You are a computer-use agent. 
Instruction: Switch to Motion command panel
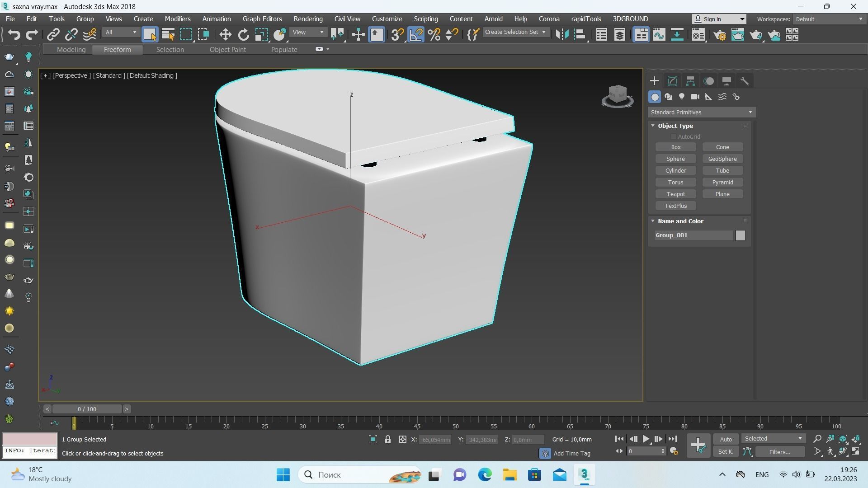(x=709, y=81)
